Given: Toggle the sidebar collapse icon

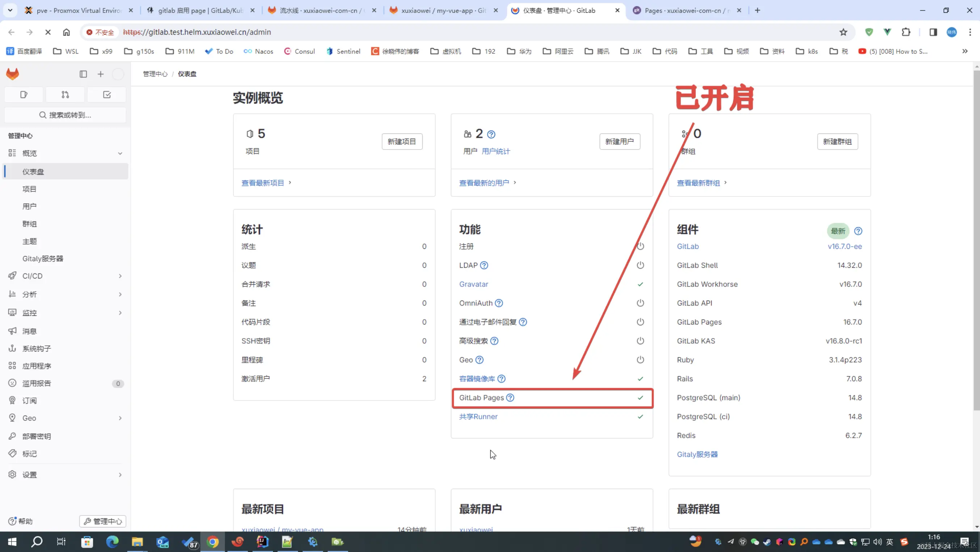Looking at the screenshot, I should (83, 74).
